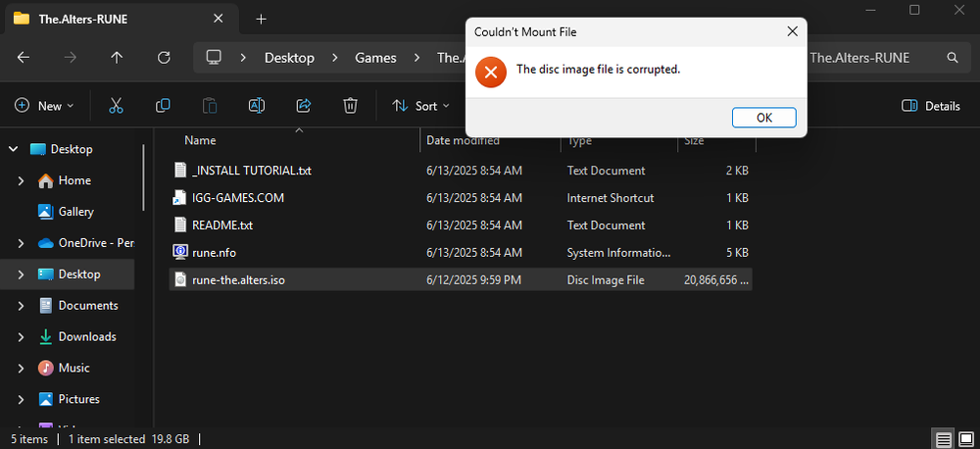Refresh the current folder view
This screenshot has width=980, height=449.
(x=164, y=58)
